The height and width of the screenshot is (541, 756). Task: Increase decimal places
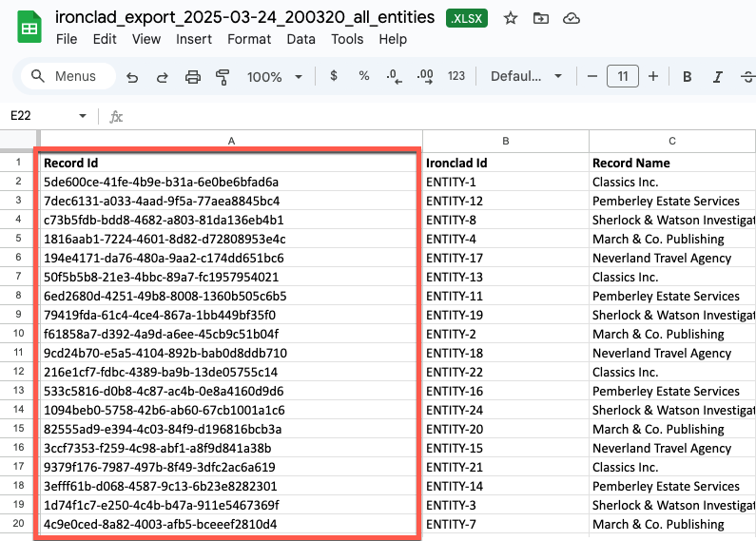tap(425, 76)
